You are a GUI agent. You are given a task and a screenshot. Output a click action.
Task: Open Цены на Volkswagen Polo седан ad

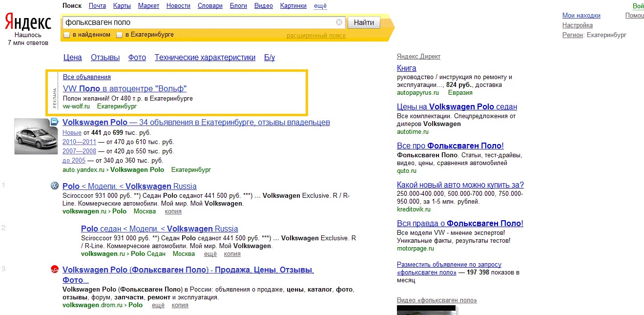click(x=457, y=106)
